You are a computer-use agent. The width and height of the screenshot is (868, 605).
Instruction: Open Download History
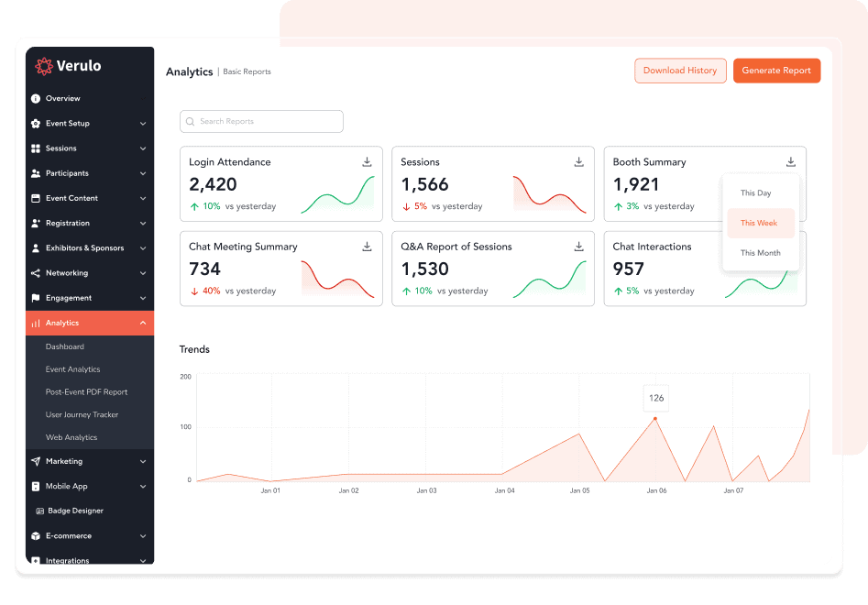[x=680, y=71]
